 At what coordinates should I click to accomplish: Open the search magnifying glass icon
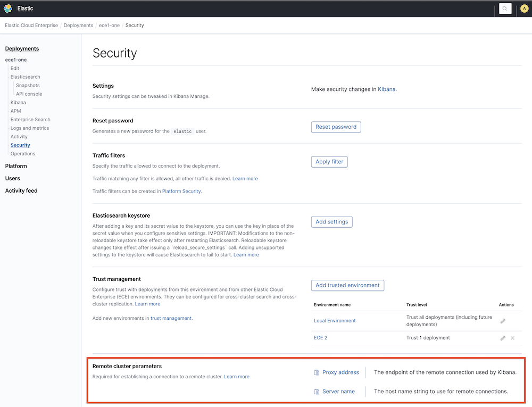tap(504, 9)
